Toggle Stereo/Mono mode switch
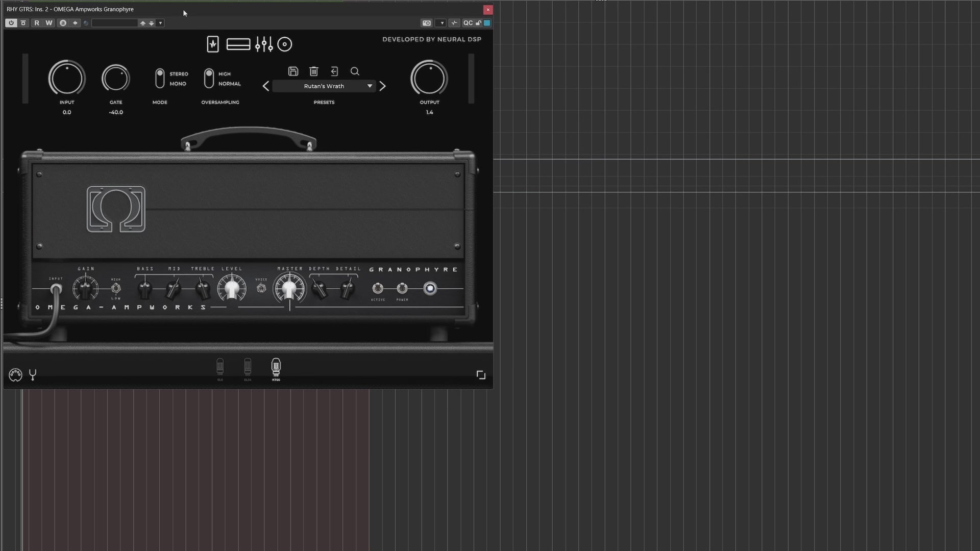 tap(160, 79)
